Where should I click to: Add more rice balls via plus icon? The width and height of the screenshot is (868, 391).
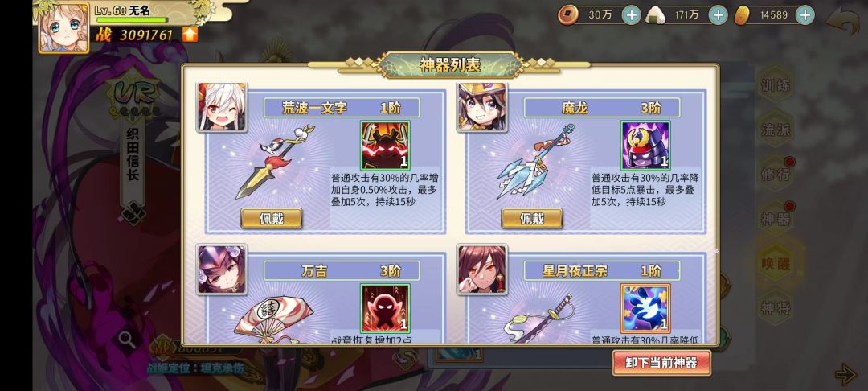(x=718, y=15)
